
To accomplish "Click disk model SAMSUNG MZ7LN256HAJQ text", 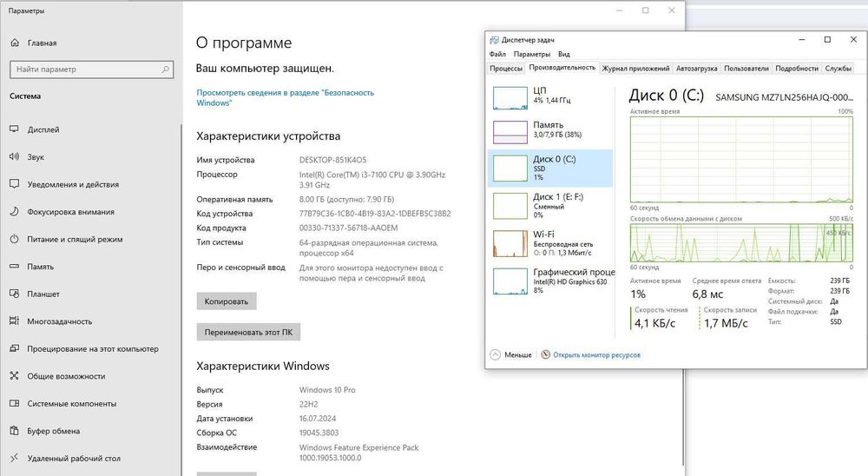I will pos(784,97).
